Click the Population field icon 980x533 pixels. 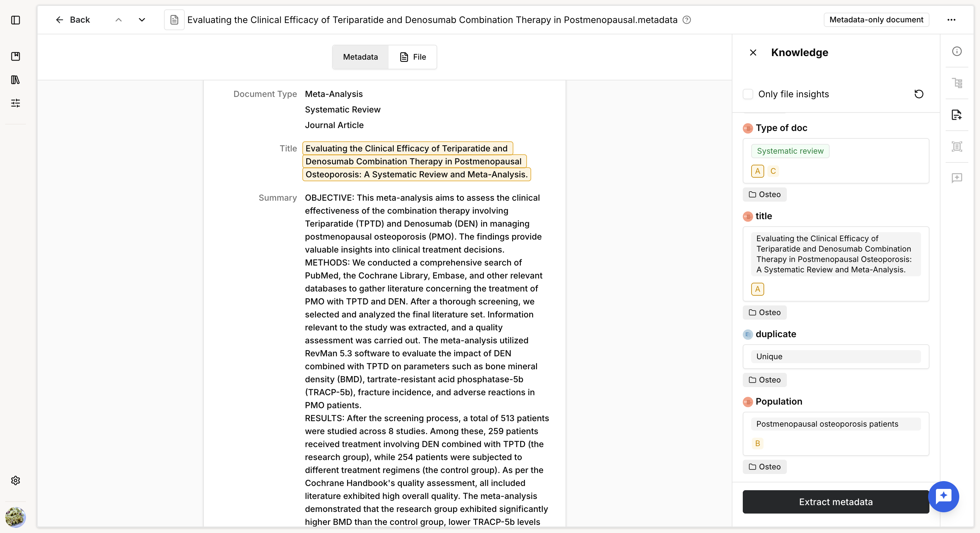[x=748, y=402]
